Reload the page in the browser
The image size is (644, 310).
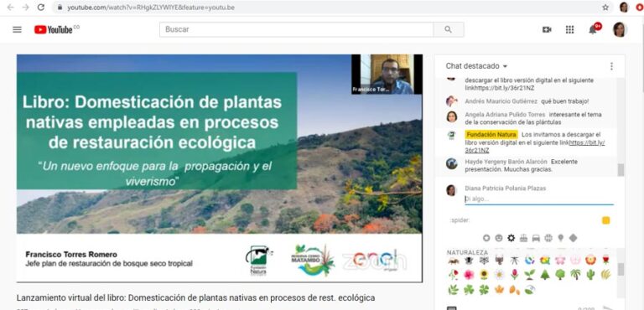tap(40, 8)
